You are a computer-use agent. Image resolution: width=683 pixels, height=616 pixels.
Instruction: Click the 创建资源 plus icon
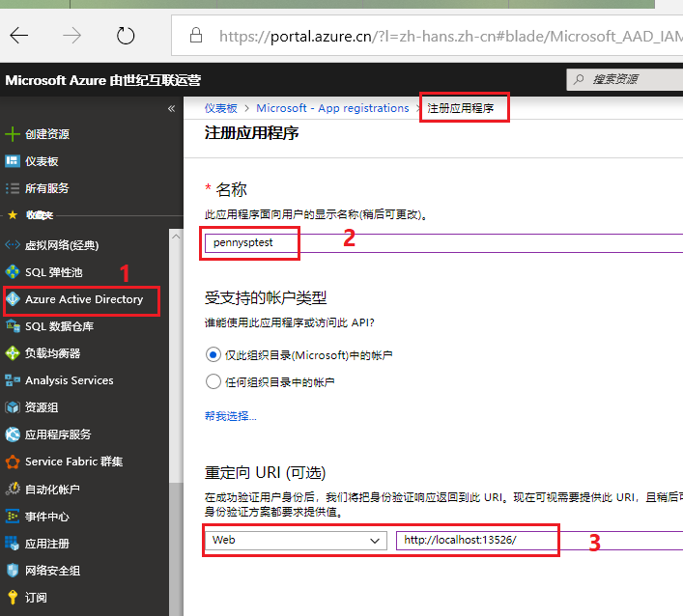tap(13, 134)
